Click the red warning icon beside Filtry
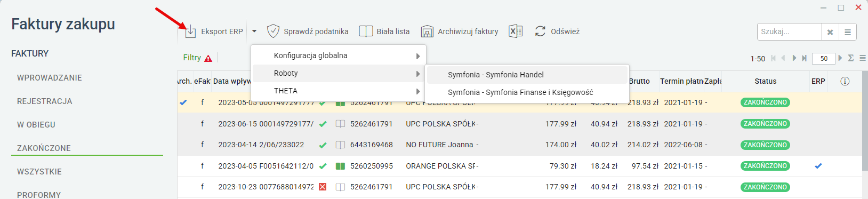This screenshot has height=199, width=868. pos(208,58)
